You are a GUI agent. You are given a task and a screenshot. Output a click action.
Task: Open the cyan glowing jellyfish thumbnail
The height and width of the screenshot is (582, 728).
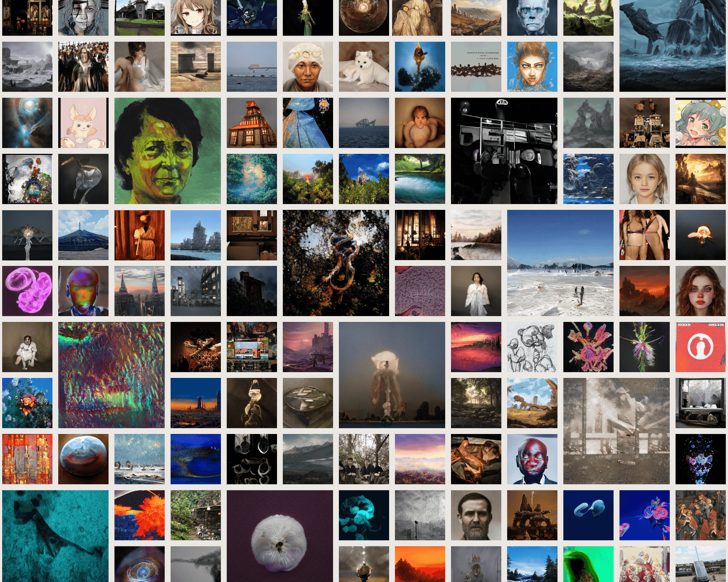pyautogui.click(x=364, y=515)
